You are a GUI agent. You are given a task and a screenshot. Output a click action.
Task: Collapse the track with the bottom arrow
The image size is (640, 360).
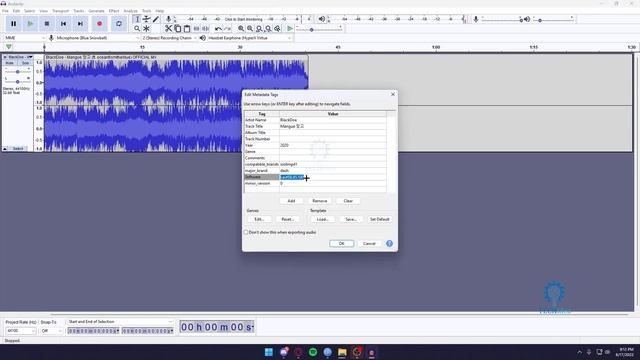pos(5,149)
